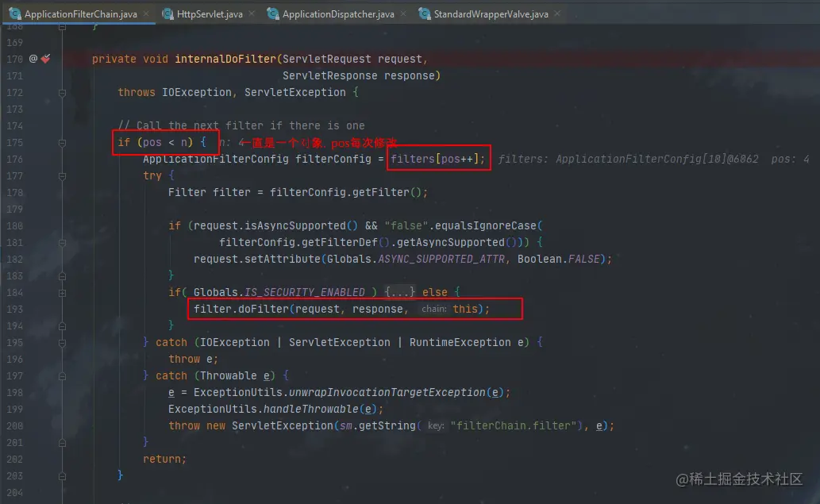Click the 'Call the next filter' comment

point(241,125)
